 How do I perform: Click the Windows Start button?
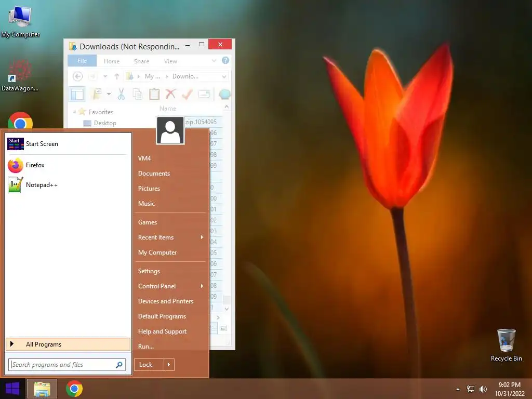pos(12,389)
